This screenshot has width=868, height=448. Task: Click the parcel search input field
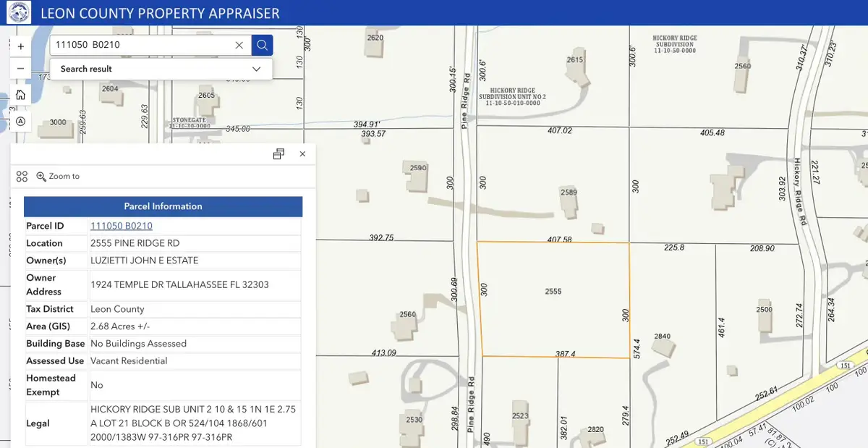141,45
